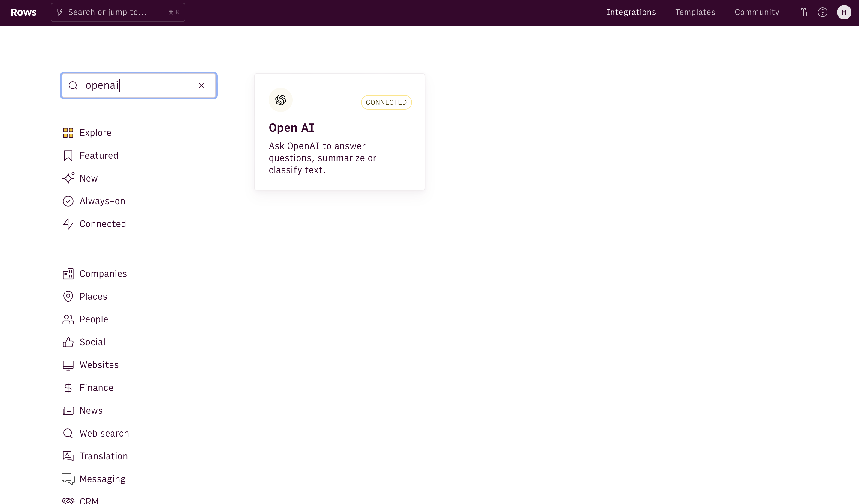Image resolution: width=859 pixels, height=504 pixels.
Task: Go to Templates page
Action: [695, 12]
